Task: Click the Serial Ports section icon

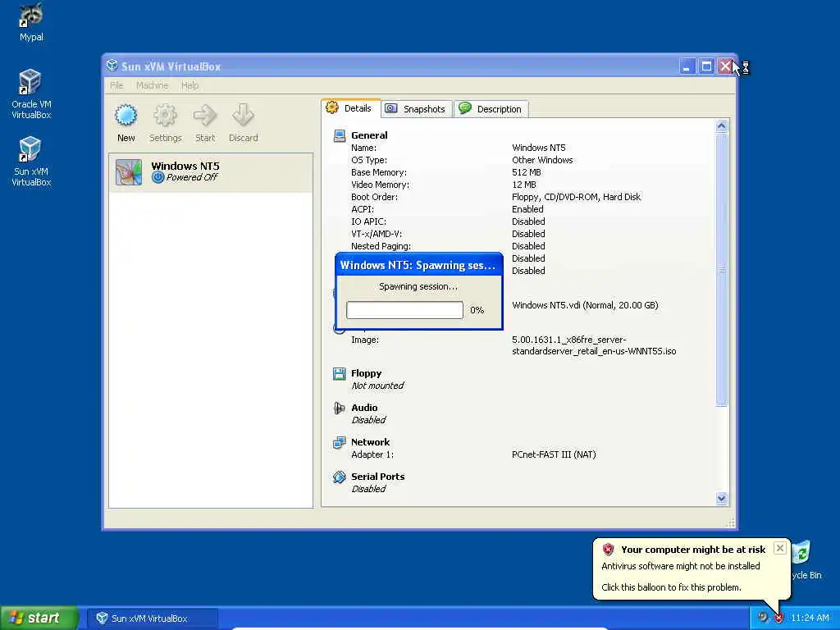Action: (339, 477)
